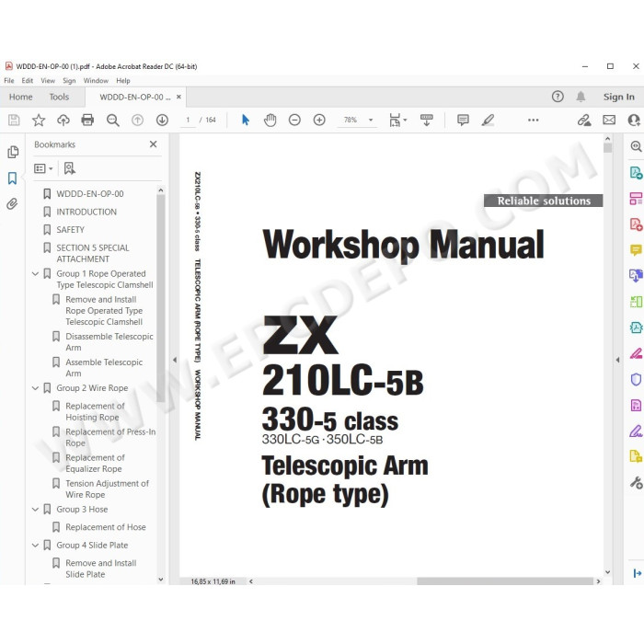Screen dimensions: 644x644
Task: Send file by email envelope icon
Action: (x=609, y=120)
